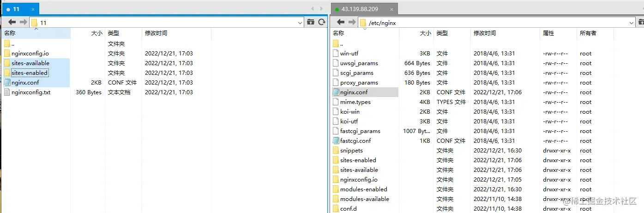The image size is (644, 213).
Task: Click the TYPES 文件 type cell
Action: click(451, 102)
